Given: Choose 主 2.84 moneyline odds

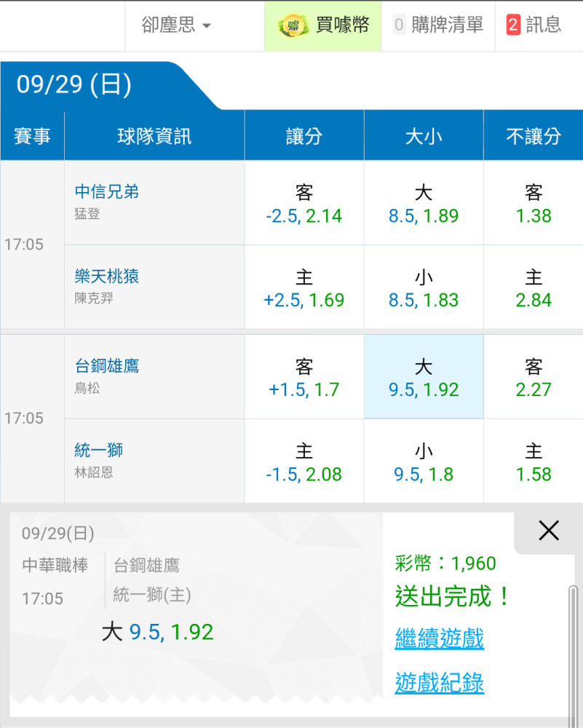Looking at the screenshot, I should point(534,288).
